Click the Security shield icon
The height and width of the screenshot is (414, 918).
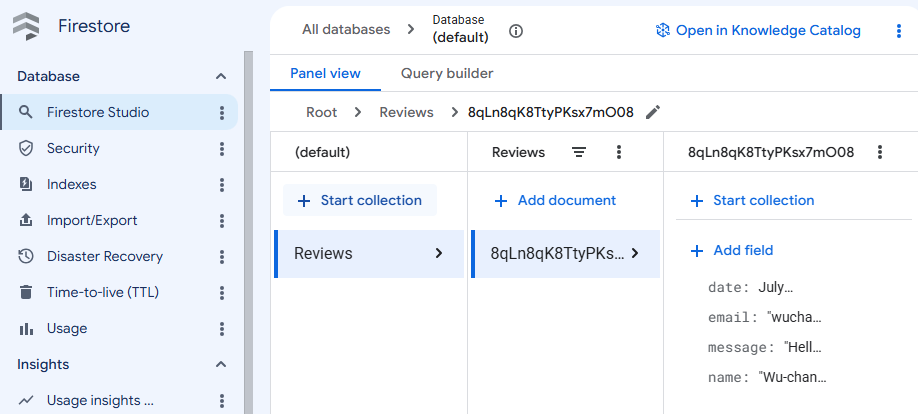(x=26, y=149)
